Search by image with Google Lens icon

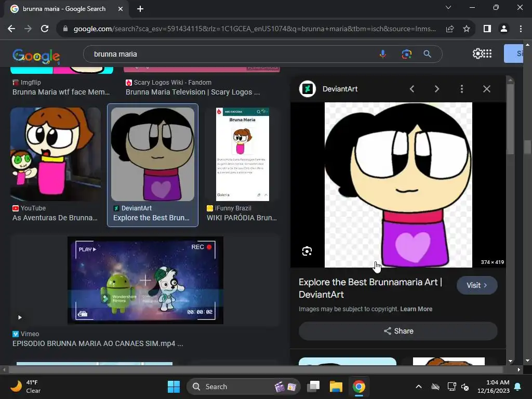click(406, 54)
